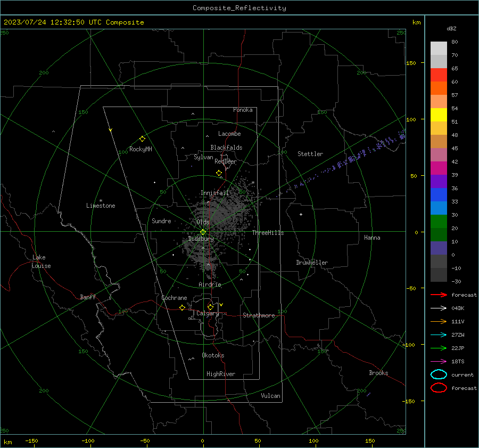Click the orange 111V arrow legend icon
This screenshot has width=479, height=448.
pyautogui.click(x=439, y=321)
